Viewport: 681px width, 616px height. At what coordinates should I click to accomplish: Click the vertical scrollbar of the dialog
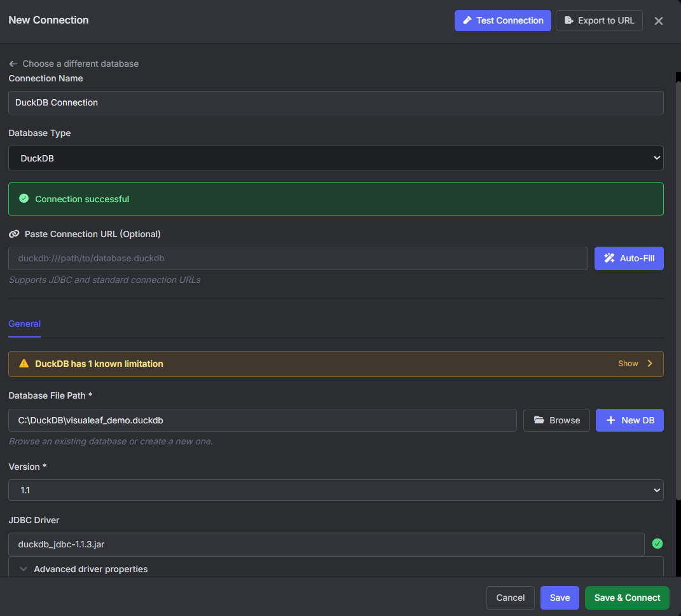click(678, 291)
